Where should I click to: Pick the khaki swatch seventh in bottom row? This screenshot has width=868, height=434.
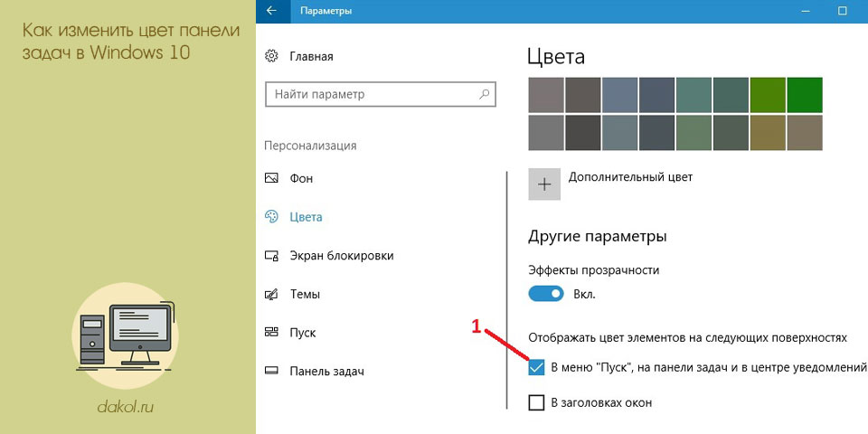(x=768, y=132)
